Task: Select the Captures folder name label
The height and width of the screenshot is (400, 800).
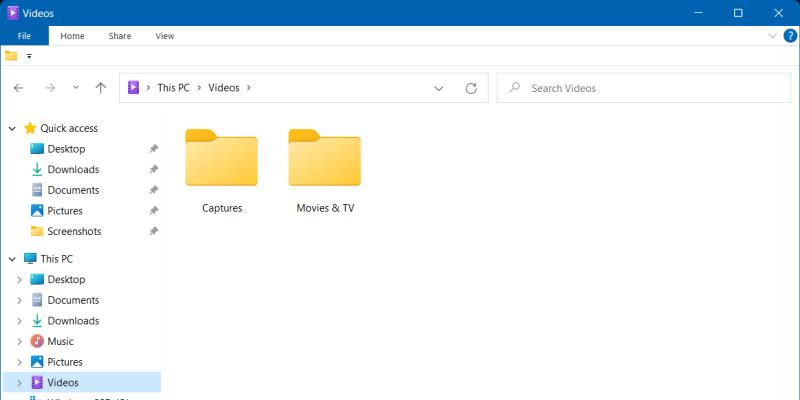Action: (x=222, y=208)
